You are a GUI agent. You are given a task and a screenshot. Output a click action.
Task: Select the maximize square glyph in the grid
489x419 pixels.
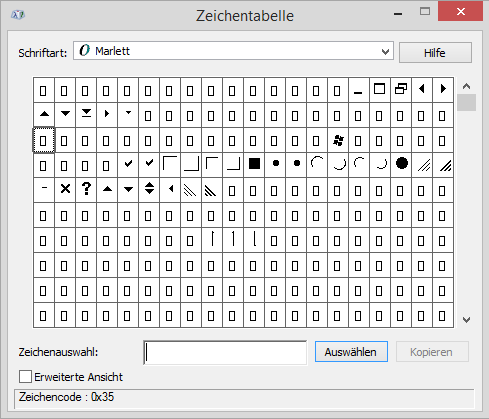[x=379, y=90]
